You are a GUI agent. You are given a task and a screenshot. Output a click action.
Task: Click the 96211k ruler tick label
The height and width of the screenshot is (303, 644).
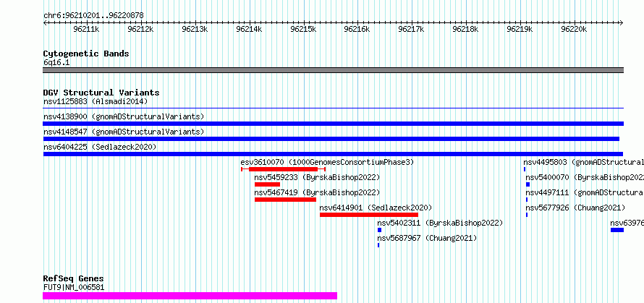pyautogui.click(x=86, y=29)
